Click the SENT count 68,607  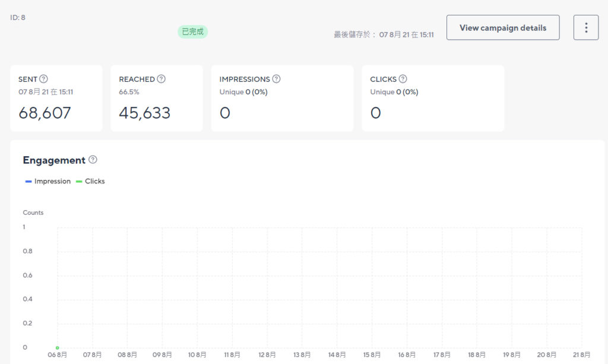click(x=45, y=113)
